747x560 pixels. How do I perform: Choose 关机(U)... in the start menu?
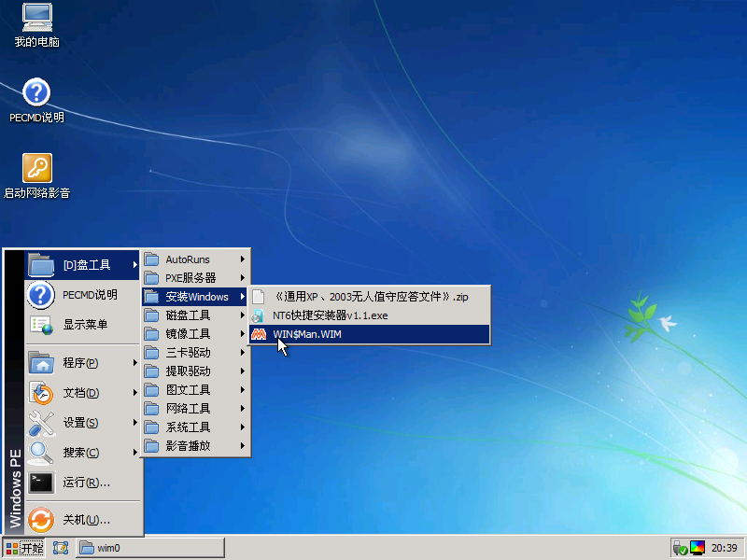[x=86, y=520]
